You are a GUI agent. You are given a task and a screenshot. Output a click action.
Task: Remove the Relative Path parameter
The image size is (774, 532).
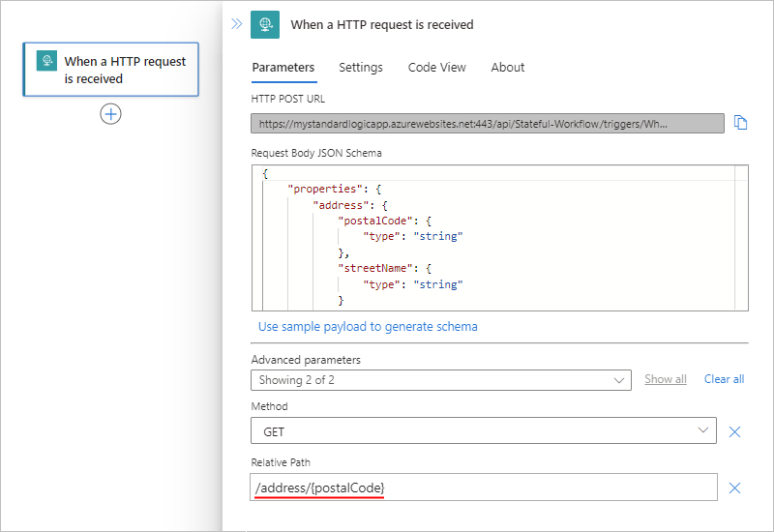734,488
